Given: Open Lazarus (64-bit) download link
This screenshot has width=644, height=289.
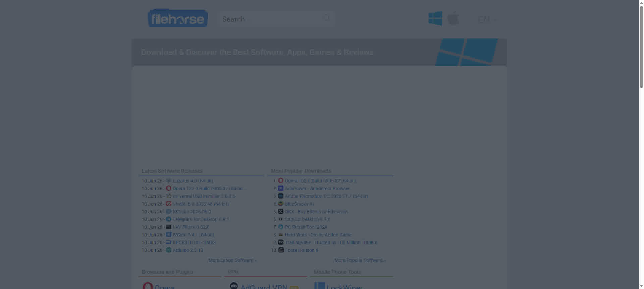Looking at the screenshot, I should point(193,181).
